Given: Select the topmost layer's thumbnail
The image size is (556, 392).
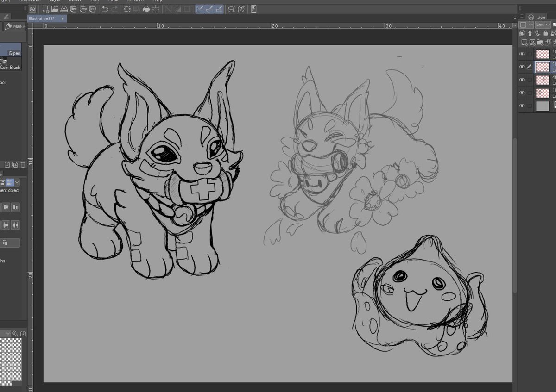Looking at the screenshot, I should (x=542, y=54).
